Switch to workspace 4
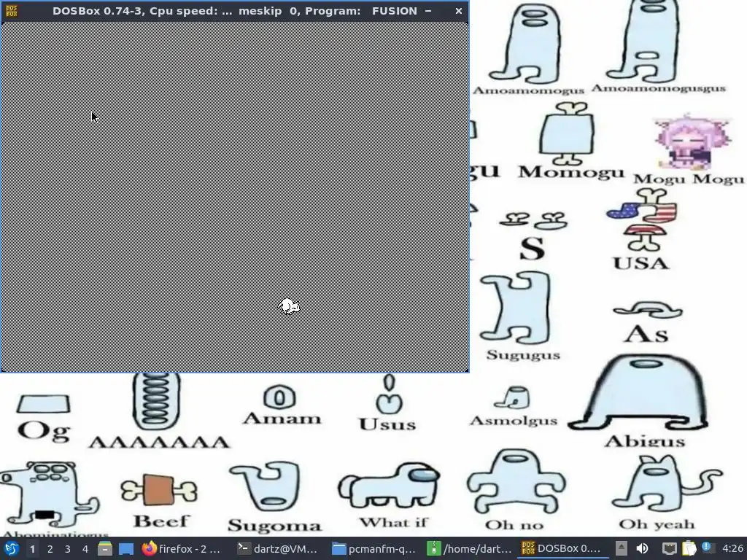This screenshot has width=747, height=560. [85, 549]
